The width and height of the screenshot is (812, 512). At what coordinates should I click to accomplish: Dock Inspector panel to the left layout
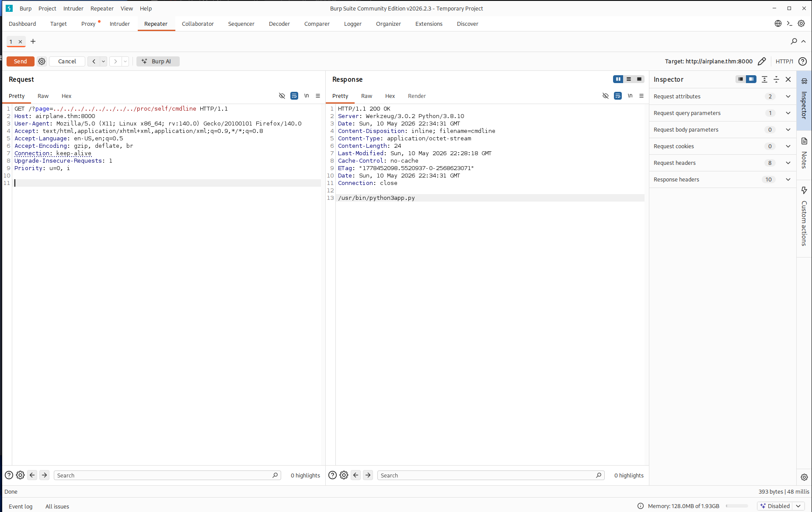coord(740,79)
